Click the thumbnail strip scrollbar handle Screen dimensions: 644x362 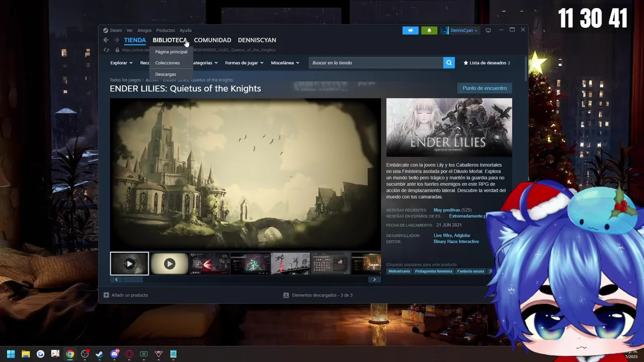pyautogui.click(x=133, y=280)
